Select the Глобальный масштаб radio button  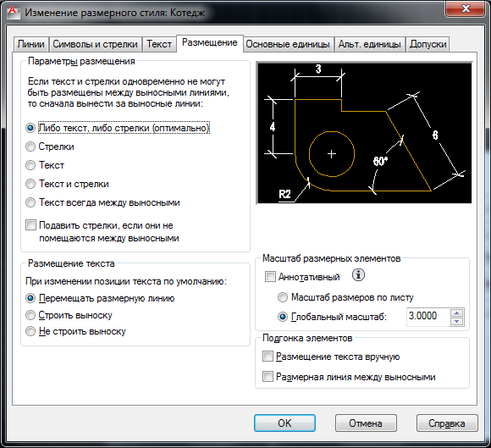coord(283,317)
